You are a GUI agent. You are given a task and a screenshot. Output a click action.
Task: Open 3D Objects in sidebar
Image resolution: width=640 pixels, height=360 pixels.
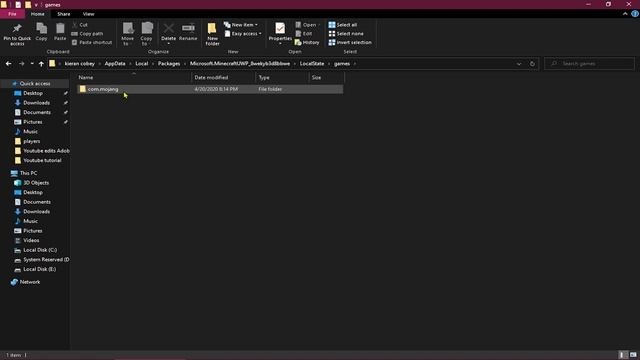point(36,183)
